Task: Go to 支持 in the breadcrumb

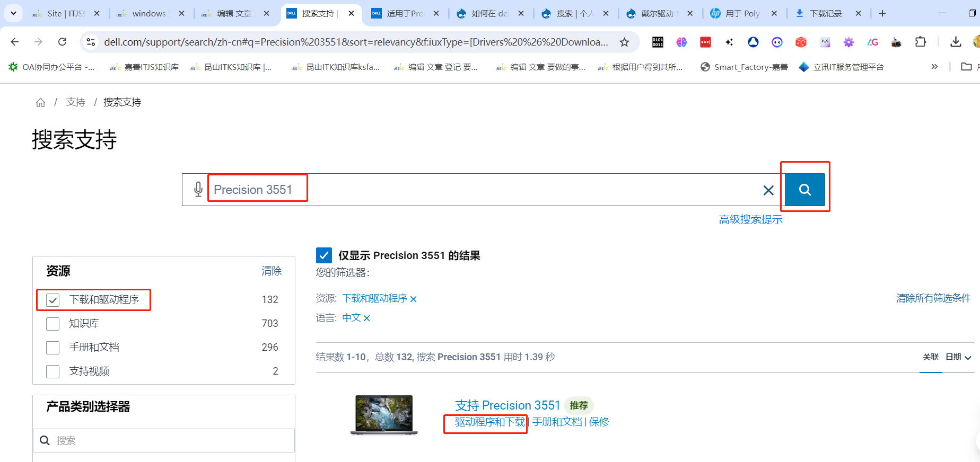Action: tap(75, 102)
